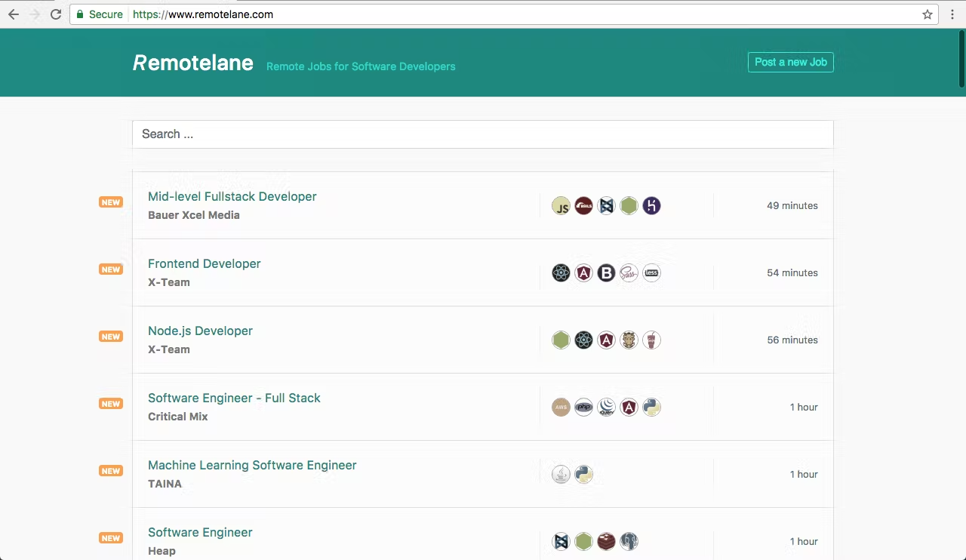Click AWS icon in Critical Mix row
Image resolution: width=966 pixels, height=560 pixels.
[x=561, y=407]
